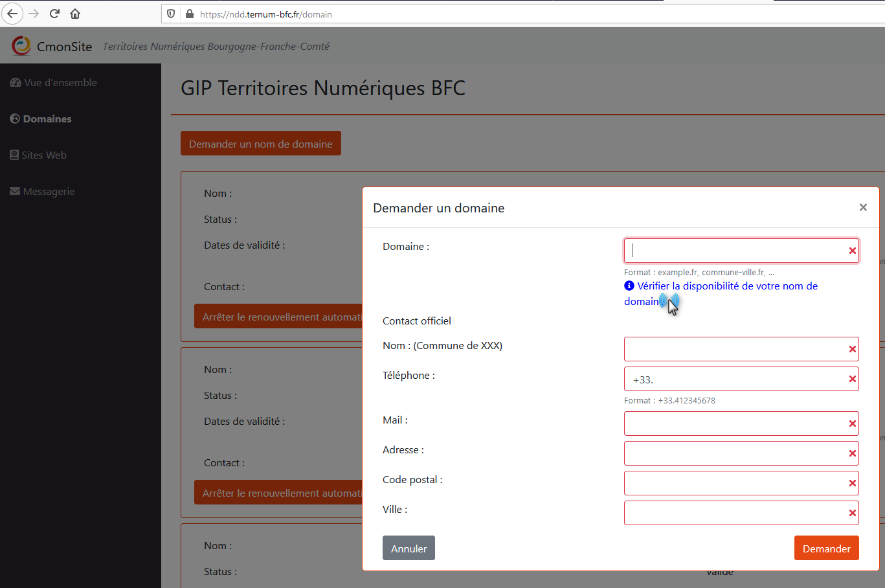Click the red X in Domaine field

[852, 251]
